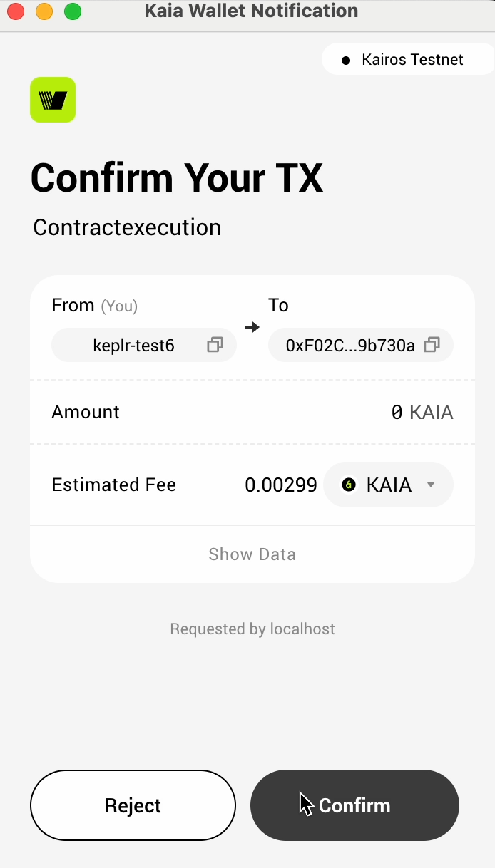
Task: Click the Amount value showing 0 KAIA
Action: pos(422,412)
